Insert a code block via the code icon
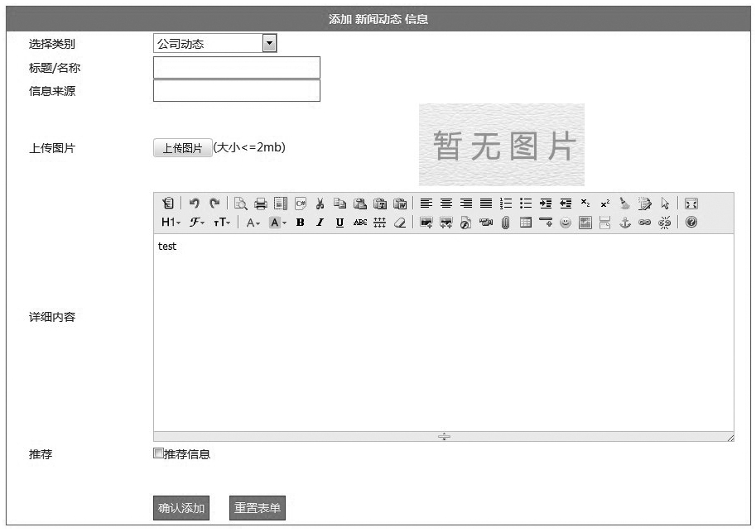 tap(301, 204)
